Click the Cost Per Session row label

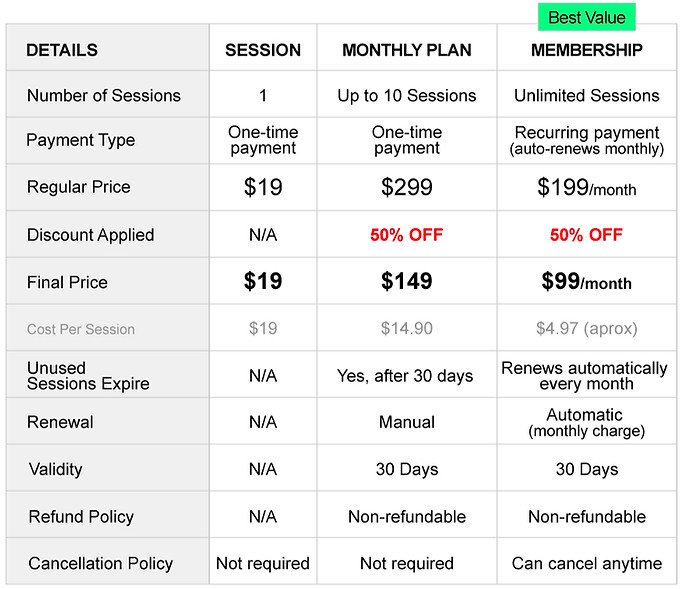tap(81, 329)
